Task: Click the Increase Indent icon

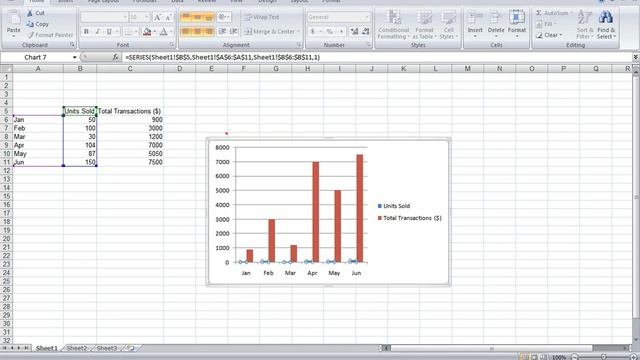Action: [x=233, y=31]
